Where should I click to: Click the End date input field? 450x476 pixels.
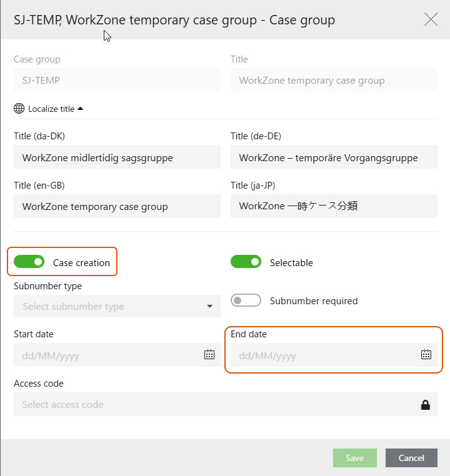pyautogui.click(x=322, y=355)
